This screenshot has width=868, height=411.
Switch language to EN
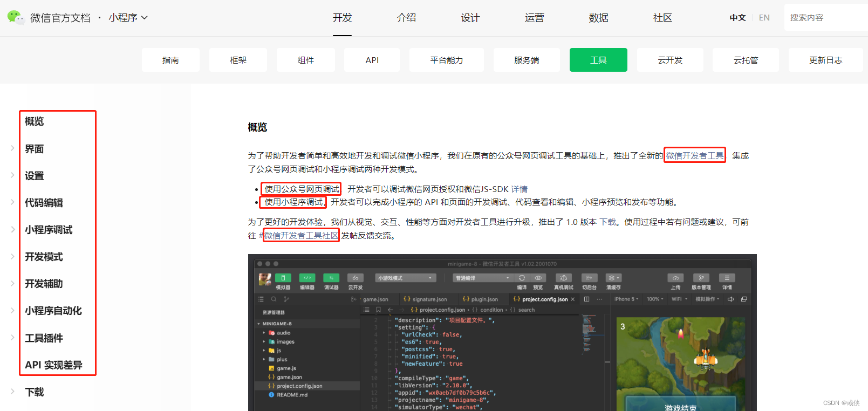(764, 18)
